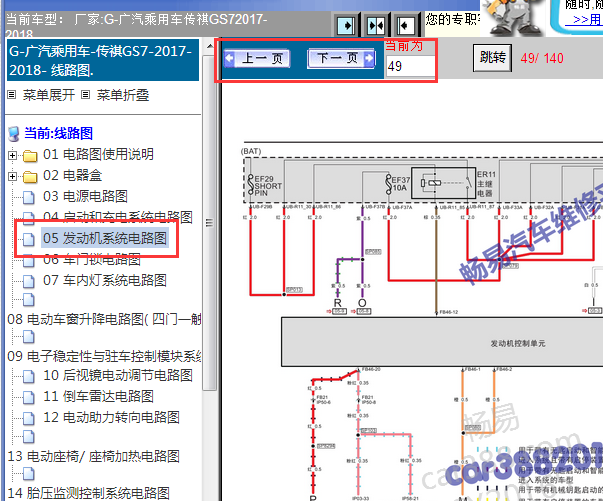Click the EF37 10A fuse label
The image size is (603, 501).
pyautogui.click(x=401, y=184)
